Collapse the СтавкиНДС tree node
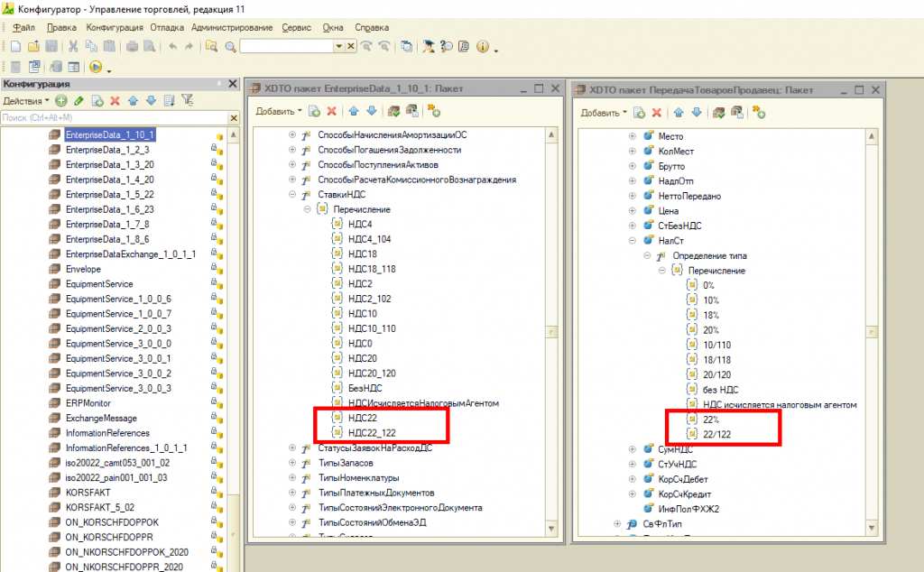This screenshot has width=924, height=572. (292, 194)
